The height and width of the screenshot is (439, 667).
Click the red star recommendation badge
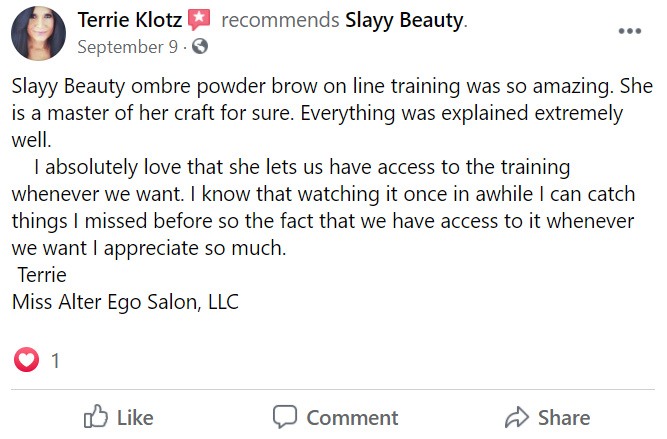click(199, 19)
